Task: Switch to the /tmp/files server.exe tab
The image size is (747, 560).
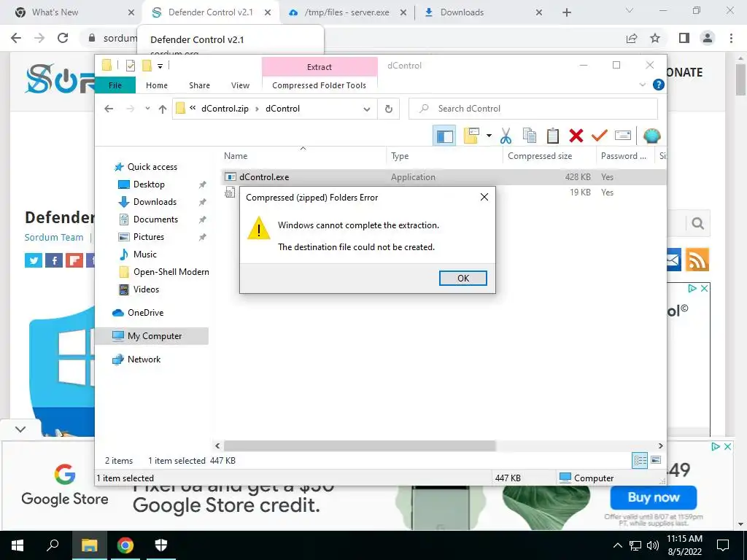Action: (x=347, y=12)
